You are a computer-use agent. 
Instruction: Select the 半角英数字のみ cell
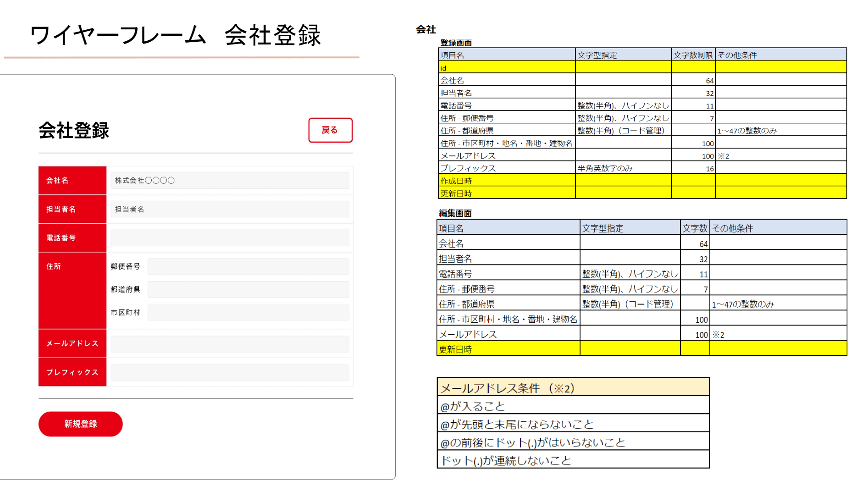tap(624, 168)
